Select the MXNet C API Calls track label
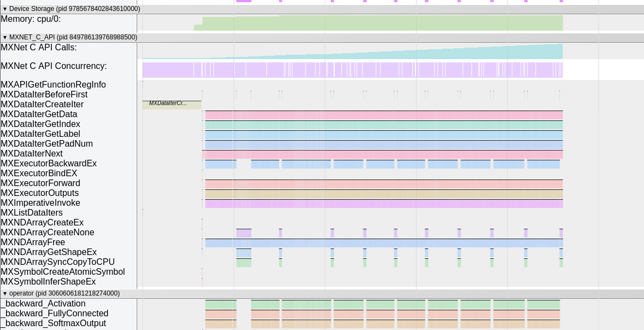 [39, 47]
